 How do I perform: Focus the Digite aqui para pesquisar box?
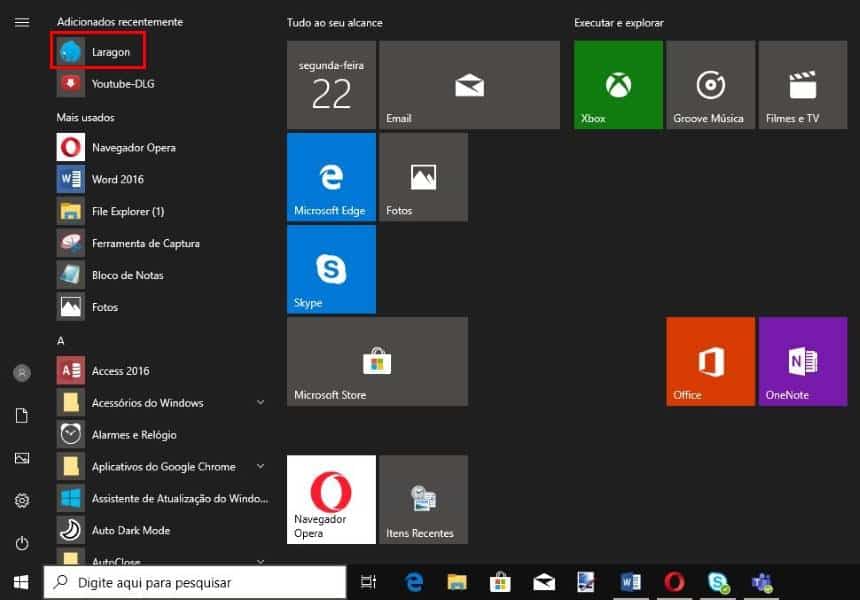pos(195,582)
